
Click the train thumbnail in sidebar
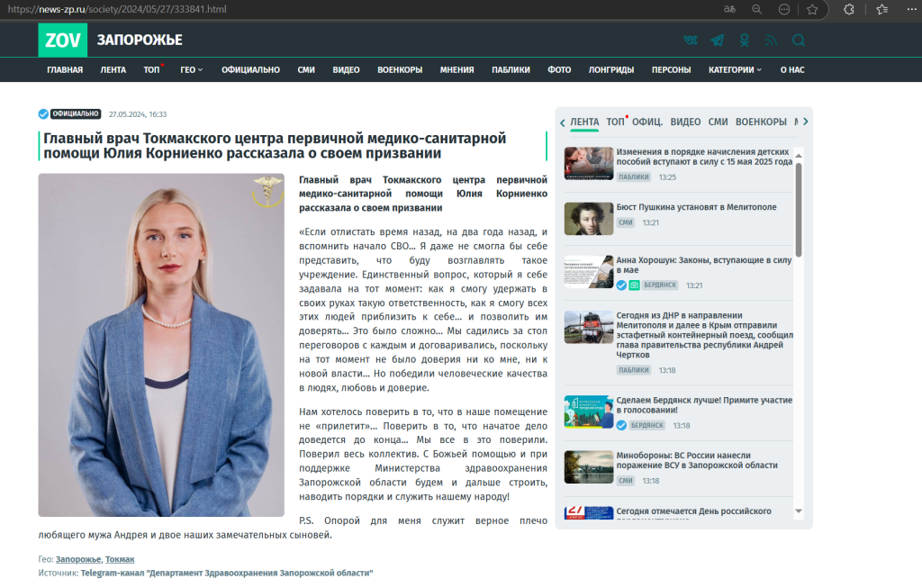tap(589, 327)
